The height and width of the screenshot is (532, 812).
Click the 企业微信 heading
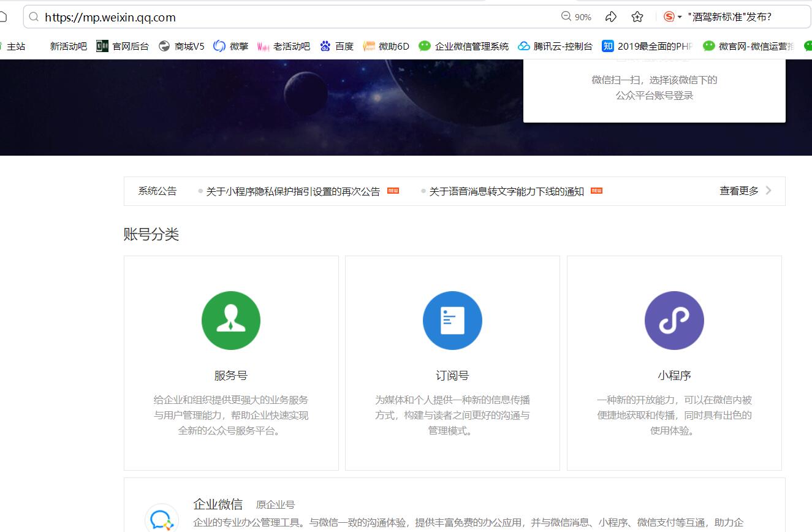point(218,504)
